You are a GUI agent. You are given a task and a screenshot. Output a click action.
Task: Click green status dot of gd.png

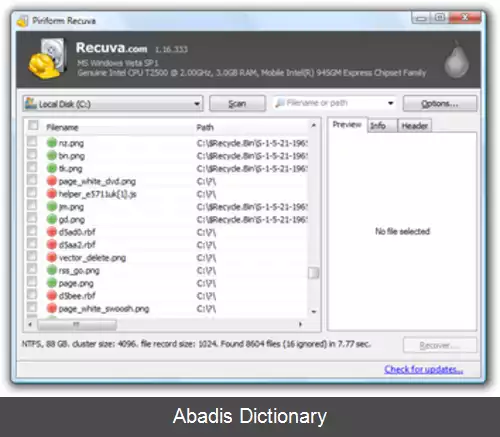(x=52, y=219)
